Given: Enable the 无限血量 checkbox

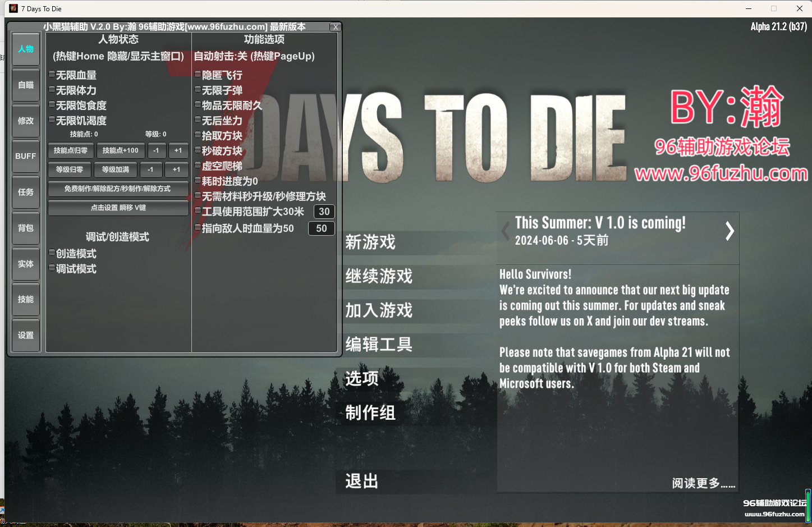Looking at the screenshot, I should tap(52, 75).
